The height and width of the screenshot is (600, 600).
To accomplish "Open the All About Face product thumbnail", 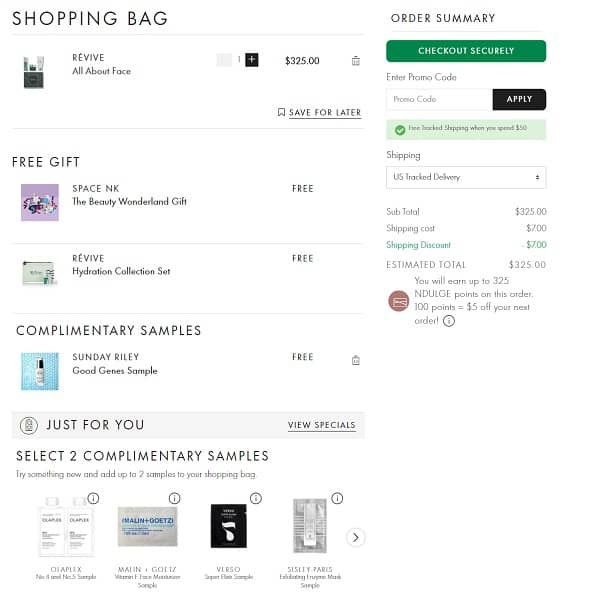I will click(x=34, y=70).
